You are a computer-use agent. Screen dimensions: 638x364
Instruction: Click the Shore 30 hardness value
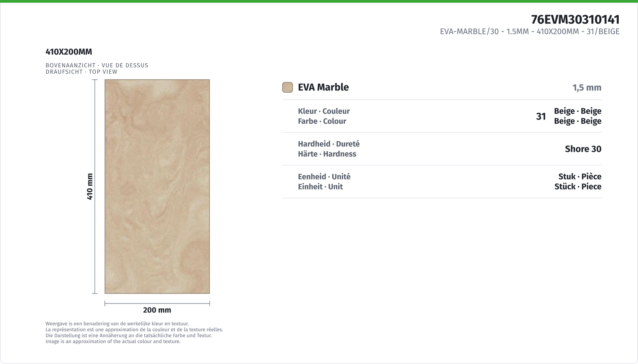tap(583, 149)
